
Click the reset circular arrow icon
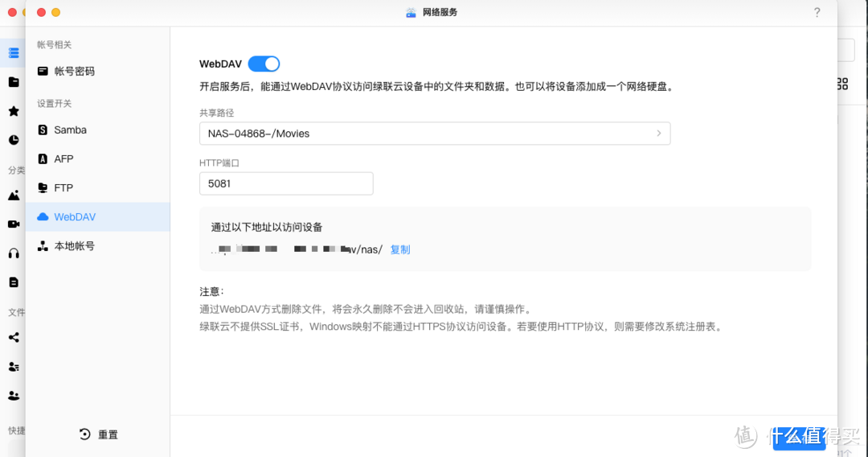[x=84, y=434]
